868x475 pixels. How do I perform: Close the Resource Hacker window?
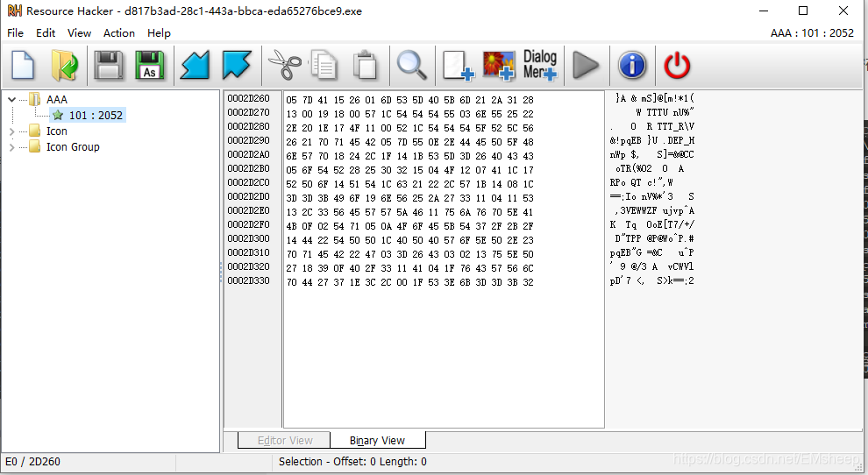click(843, 11)
